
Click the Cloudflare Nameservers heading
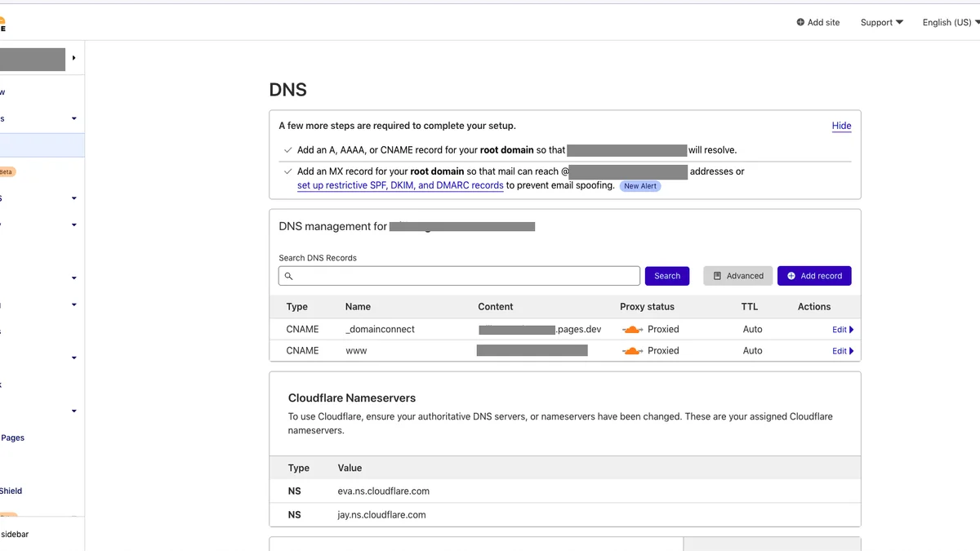coord(352,398)
